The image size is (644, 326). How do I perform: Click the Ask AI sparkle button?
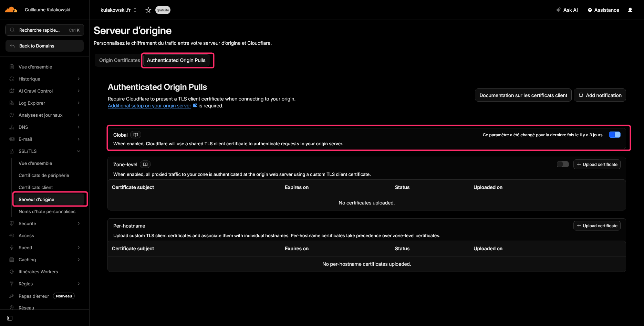pyautogui.click(x=567, y=10)
